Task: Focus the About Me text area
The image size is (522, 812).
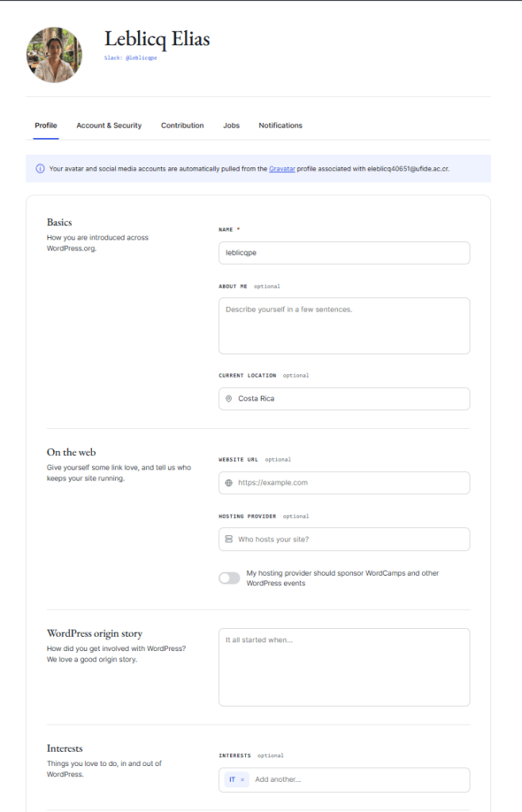Action: coord(344,326)
